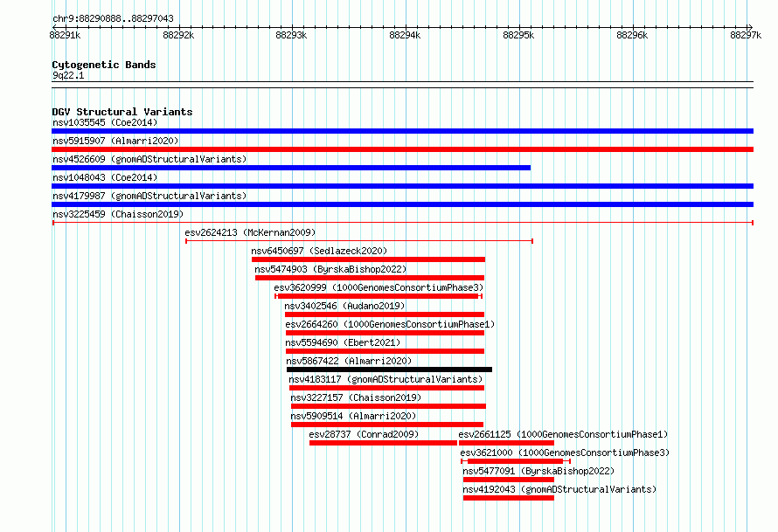Click the thin red line under esv2624213
Image resolution: width=778 pixels, height=532 pixels.
tap(359, 241)
